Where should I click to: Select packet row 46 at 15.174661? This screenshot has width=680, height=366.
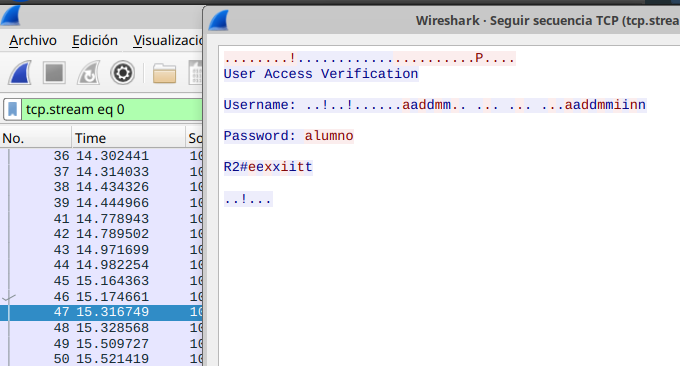click(101, 297)
